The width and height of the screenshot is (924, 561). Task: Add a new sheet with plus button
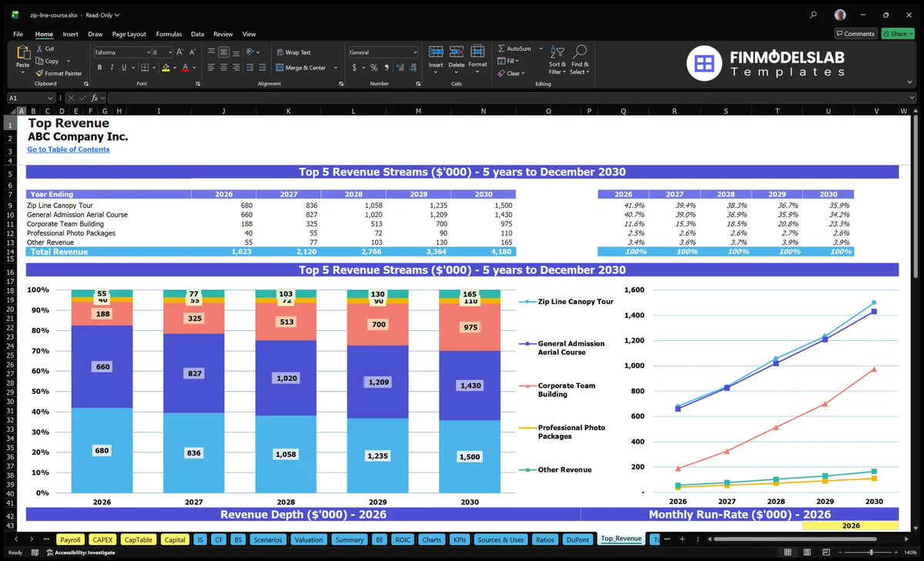(681, 539)
